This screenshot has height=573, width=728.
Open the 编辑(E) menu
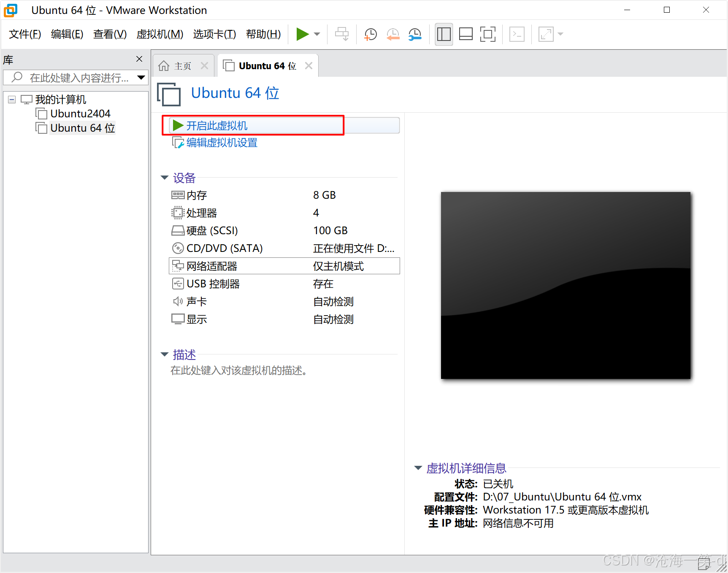pyautogui.click(x=67, y=34)
